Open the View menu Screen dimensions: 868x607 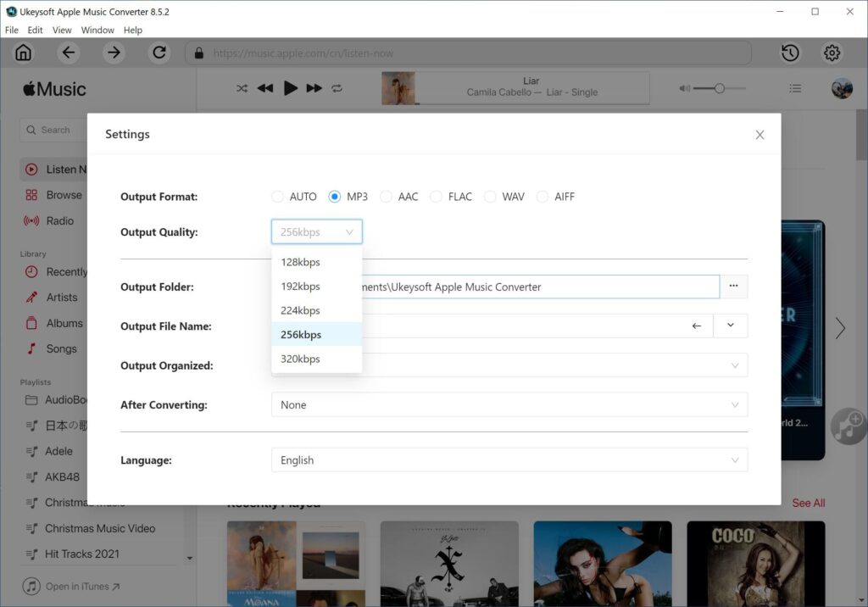pyautogui.click(x=62, y=30)
